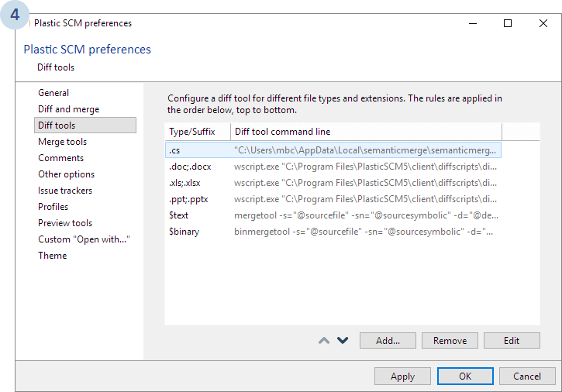The image size is (562, 392).
Task: Click the mergetool command line cell
Action: (366, 215)
